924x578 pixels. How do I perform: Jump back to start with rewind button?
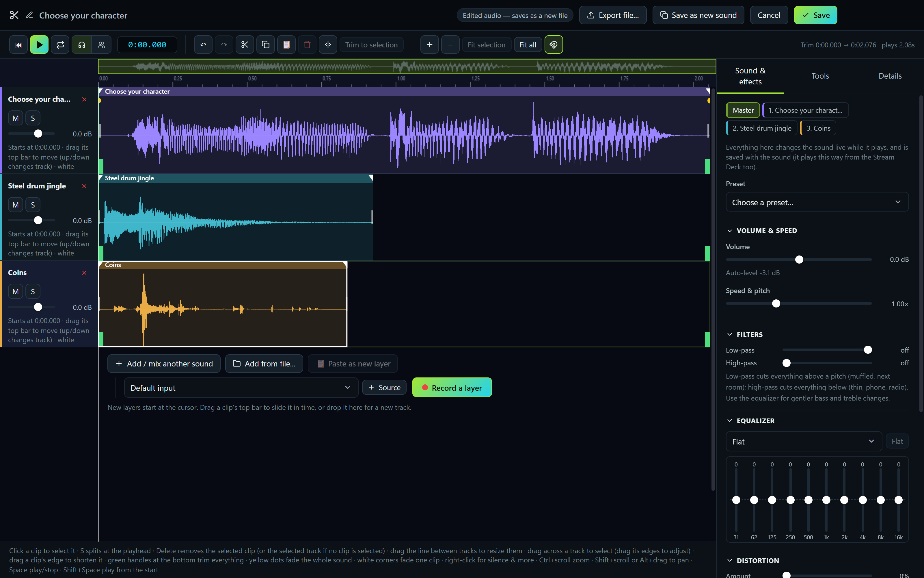coord(18,45)
